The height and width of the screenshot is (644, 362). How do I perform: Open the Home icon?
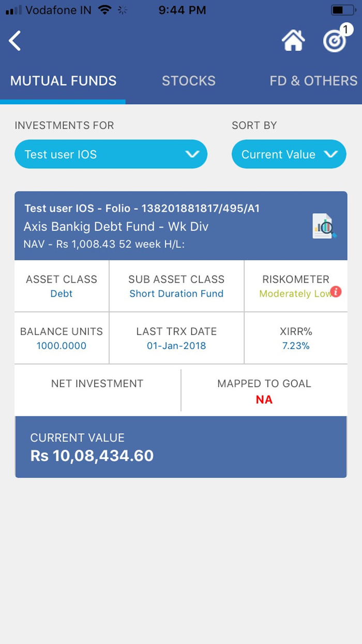pos(294,40)
